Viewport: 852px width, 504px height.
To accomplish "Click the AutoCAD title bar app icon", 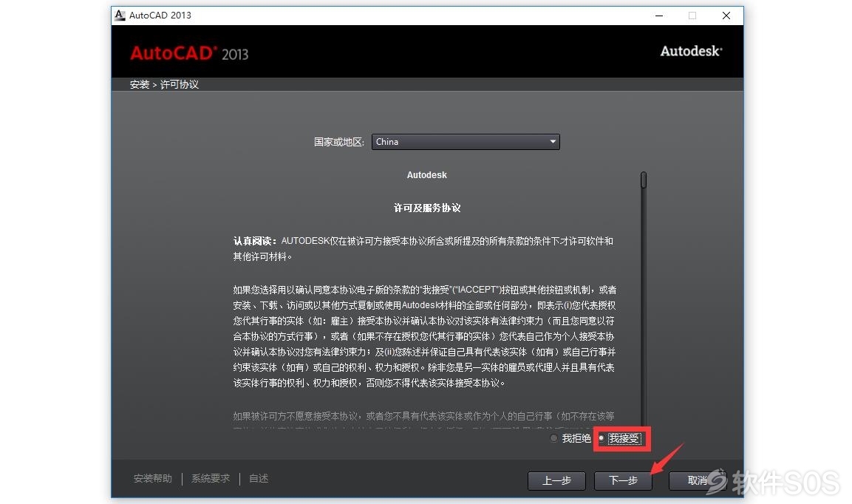I will tap(120, 16).
